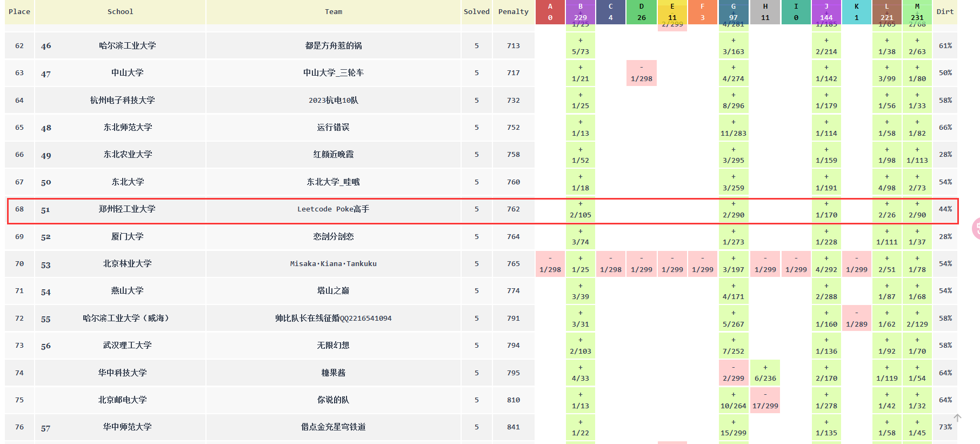Select problem E yellow header
Viewport: 980px width, 444px height.
(x=672, y=12)
